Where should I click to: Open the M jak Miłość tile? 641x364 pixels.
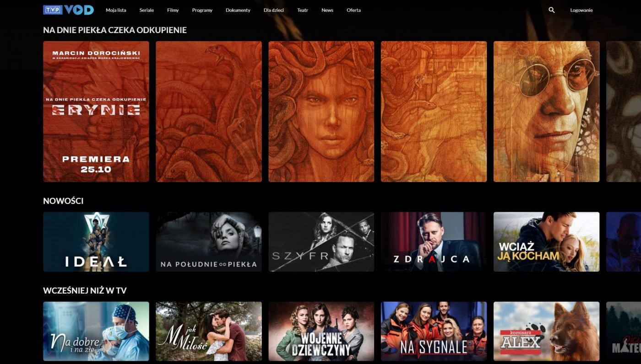click(209, 331)
